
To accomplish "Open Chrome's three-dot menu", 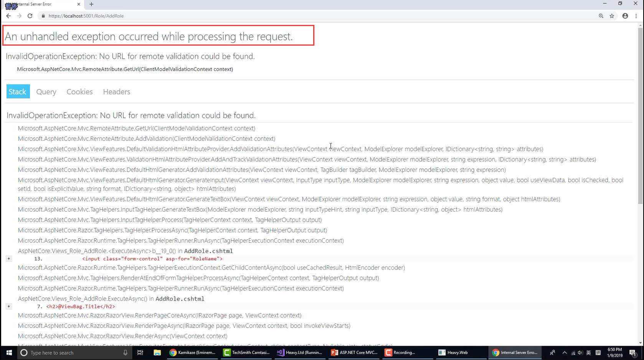I will (636, 16).
